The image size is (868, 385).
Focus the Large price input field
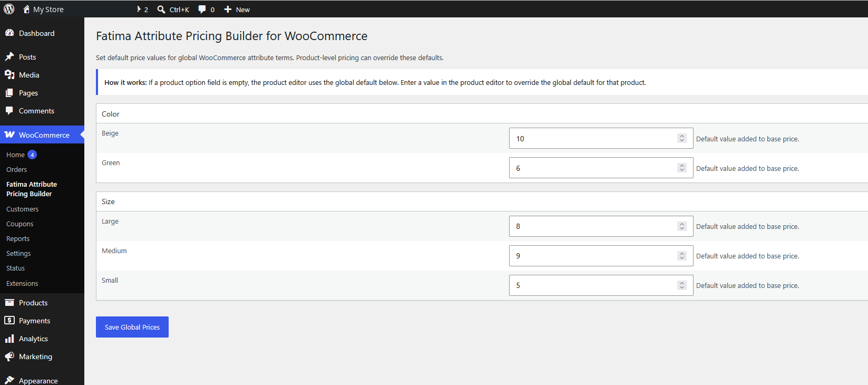click(601, 226)
